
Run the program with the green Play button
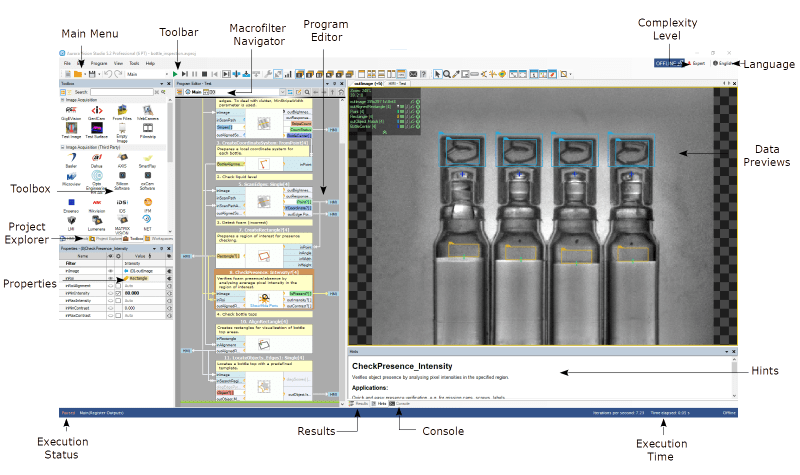point(176,74)
